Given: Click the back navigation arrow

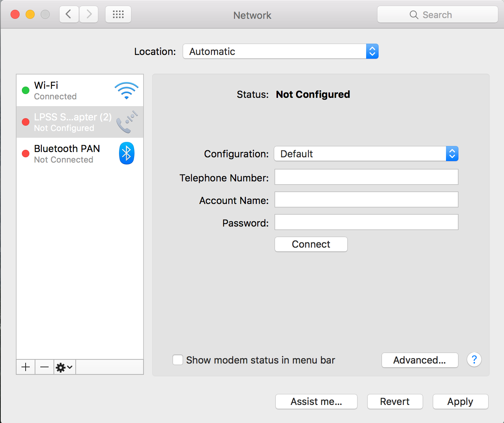Looking at the screenshot, I should tap(69, 14).
